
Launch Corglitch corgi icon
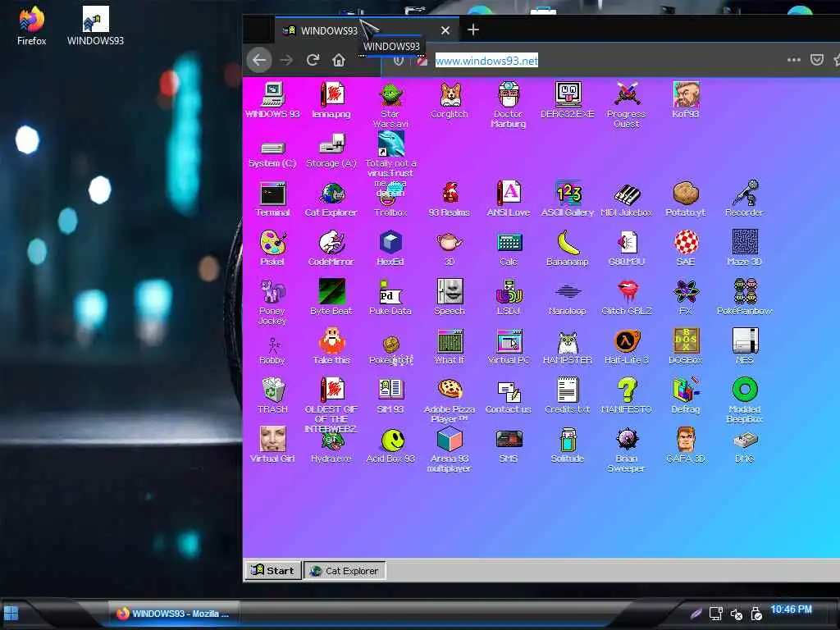point(450,95)
